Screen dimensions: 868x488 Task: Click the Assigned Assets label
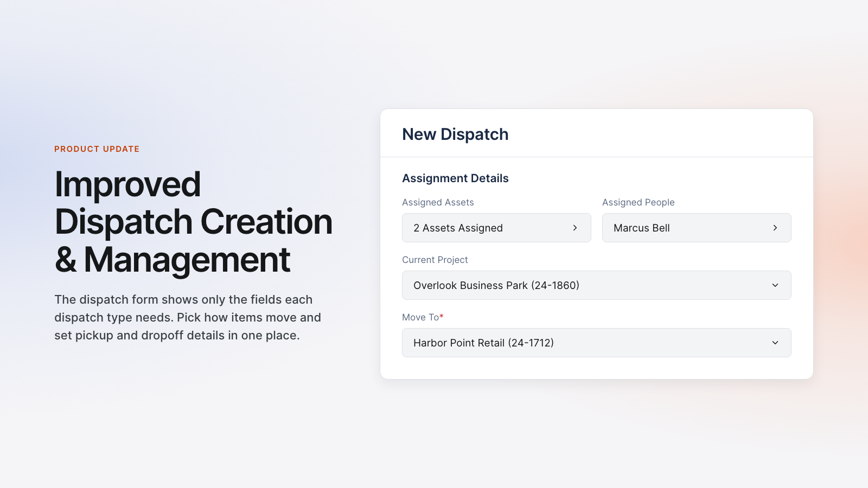[x=438, y=202]
